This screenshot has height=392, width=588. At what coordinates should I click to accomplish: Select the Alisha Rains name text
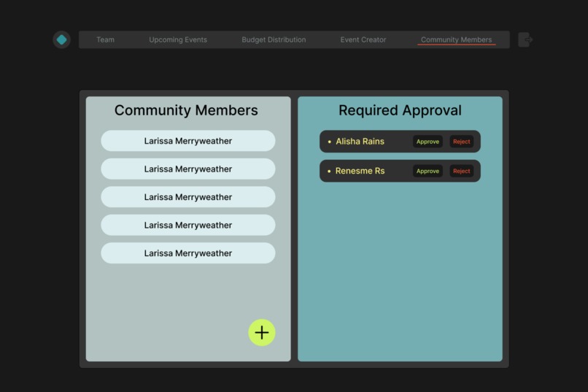click(360, 142)
